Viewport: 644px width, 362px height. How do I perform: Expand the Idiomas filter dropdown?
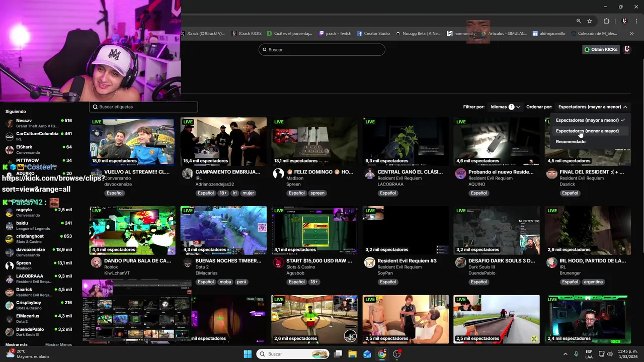tap(505, 107)
